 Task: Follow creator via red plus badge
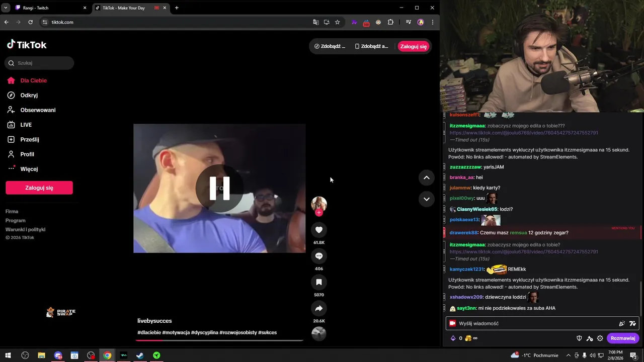(x=319, y=213)
